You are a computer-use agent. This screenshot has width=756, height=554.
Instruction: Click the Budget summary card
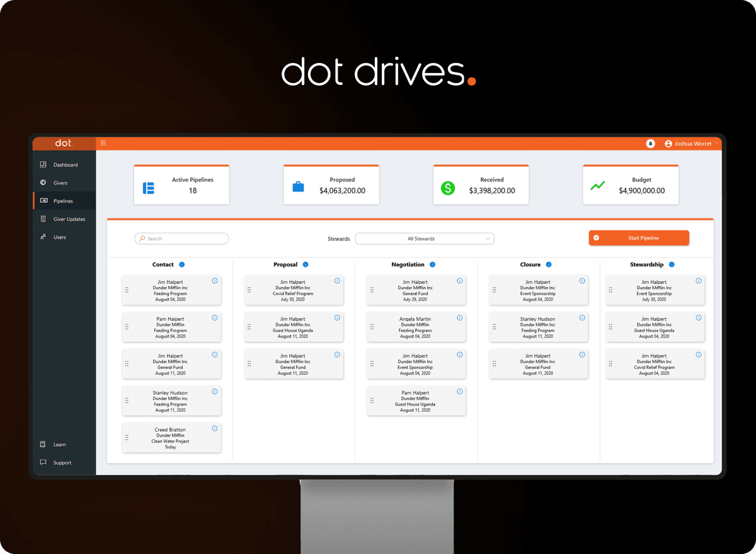630,184
